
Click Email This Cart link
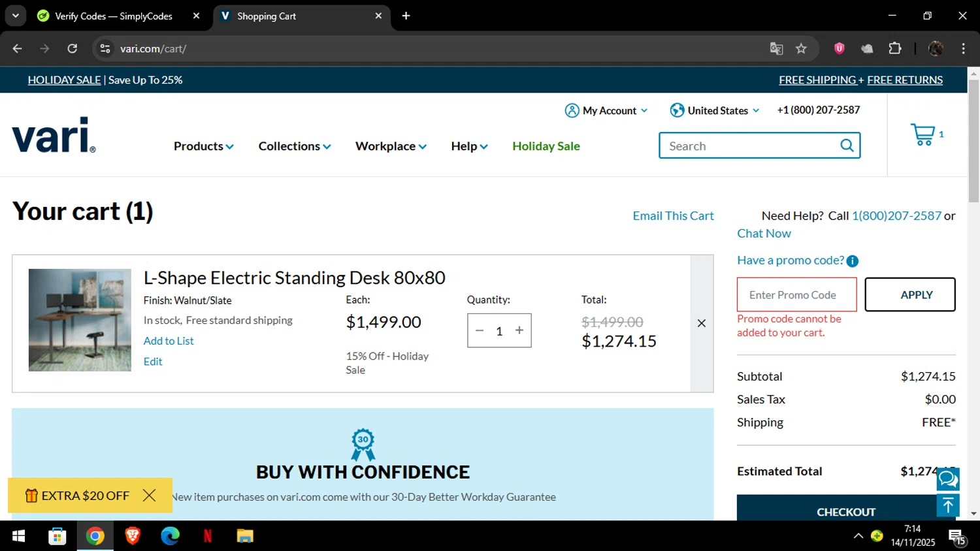(x=673, y=215)
